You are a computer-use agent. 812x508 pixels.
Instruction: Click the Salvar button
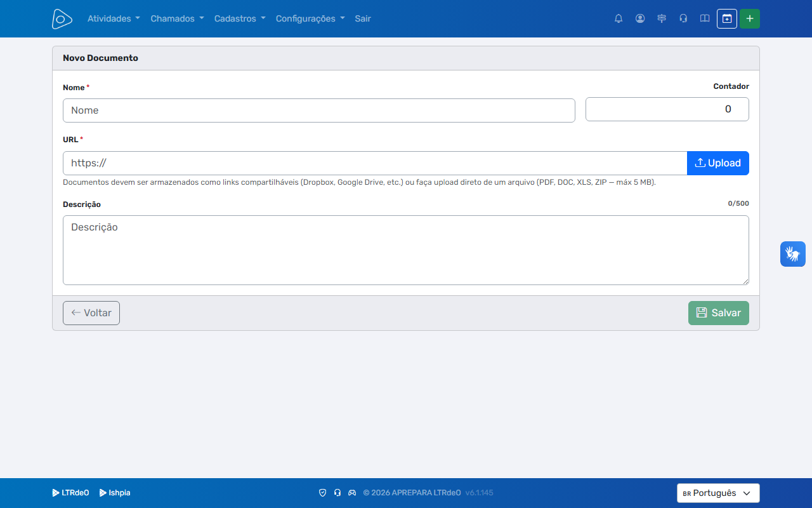point(719,313)
